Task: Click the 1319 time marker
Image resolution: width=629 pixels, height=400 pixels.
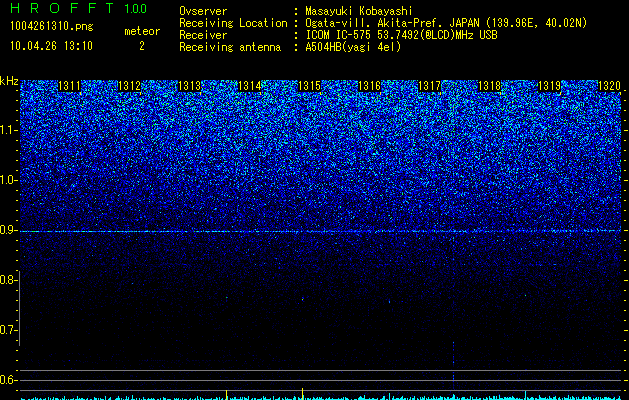Action: [x=549, y=86]
